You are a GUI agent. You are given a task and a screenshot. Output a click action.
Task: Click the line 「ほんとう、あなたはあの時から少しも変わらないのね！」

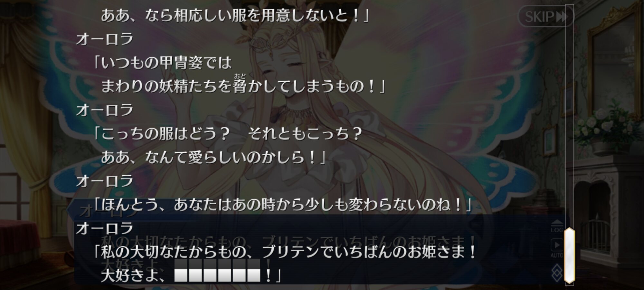click(x=282, y=205)
